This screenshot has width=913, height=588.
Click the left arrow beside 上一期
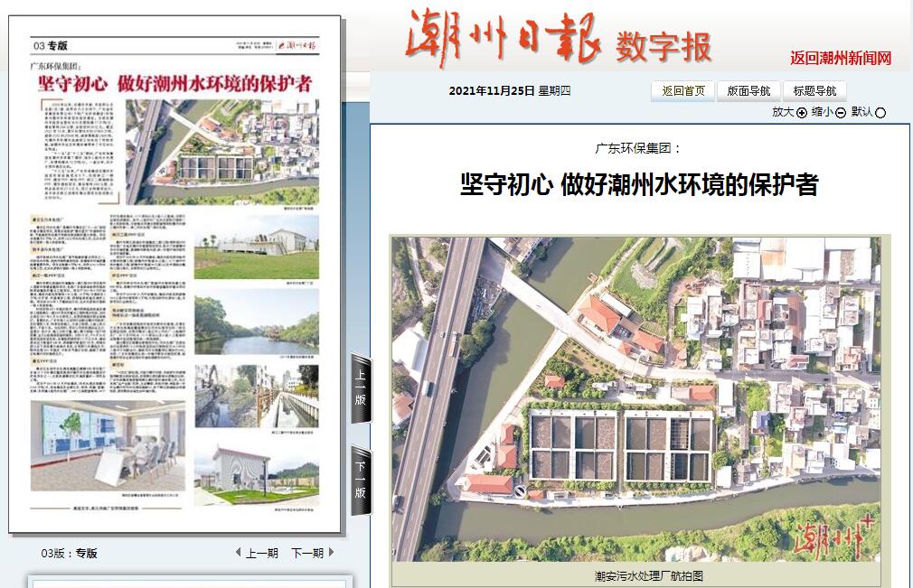238,553
